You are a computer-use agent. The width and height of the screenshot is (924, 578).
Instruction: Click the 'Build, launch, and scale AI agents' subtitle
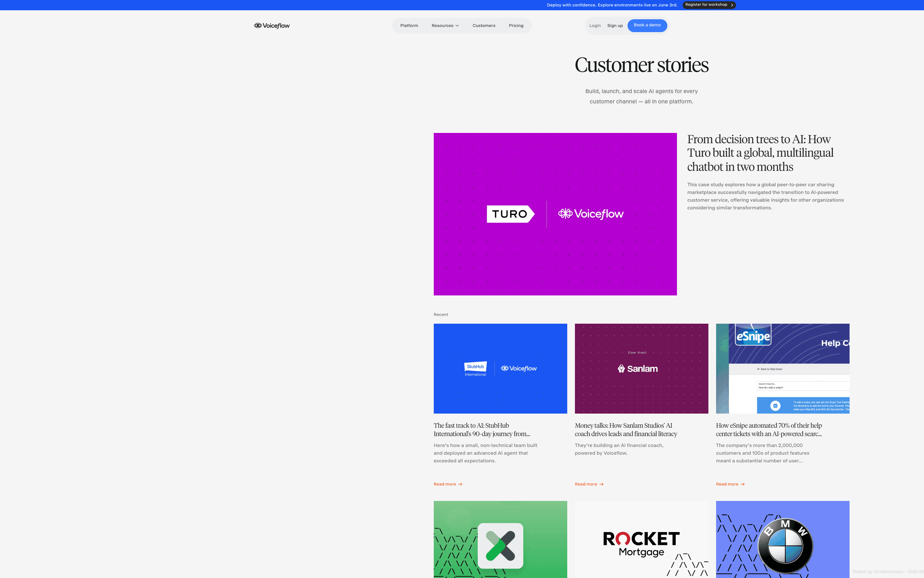point(641,96)
